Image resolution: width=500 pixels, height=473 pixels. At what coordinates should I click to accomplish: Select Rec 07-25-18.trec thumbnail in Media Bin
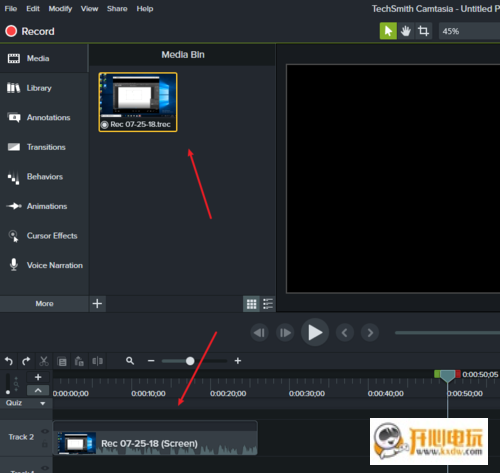(x=138, y=102)
